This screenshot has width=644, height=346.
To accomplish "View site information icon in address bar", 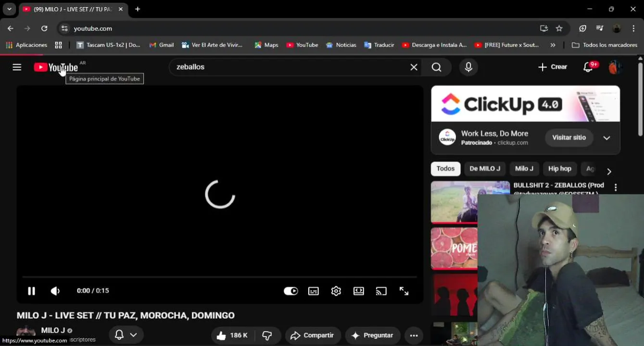I will [x=65, y=28].
